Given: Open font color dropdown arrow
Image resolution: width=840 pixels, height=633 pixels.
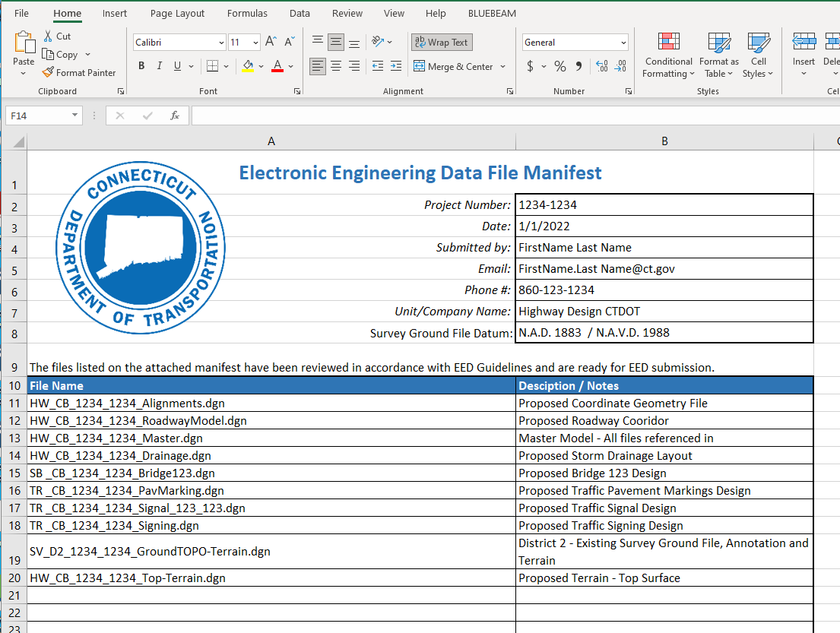Looking at the screenshot, I should (x=291, y=66).
